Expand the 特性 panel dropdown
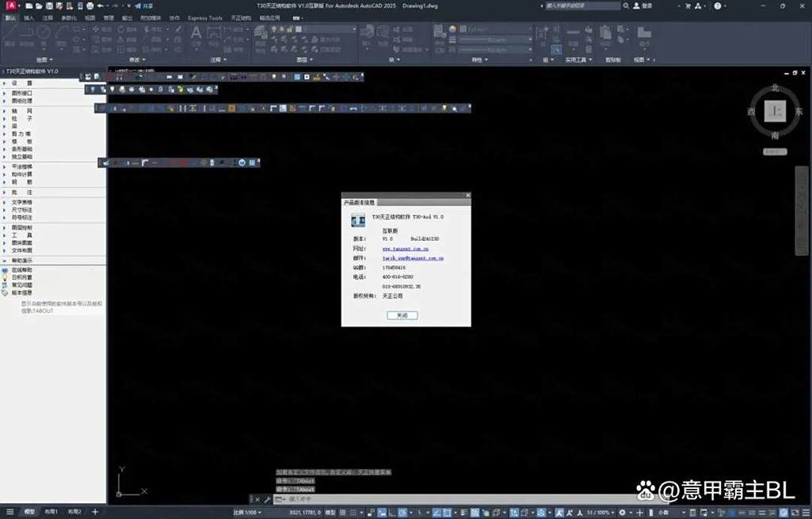The height and width of the screenshot is (519, 812). [479, 59]
